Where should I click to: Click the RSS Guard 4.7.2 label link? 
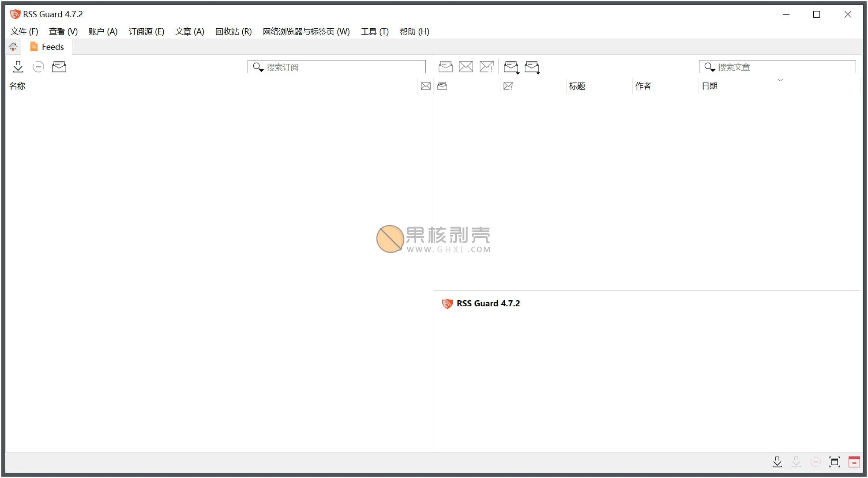[x=488, y=303]
